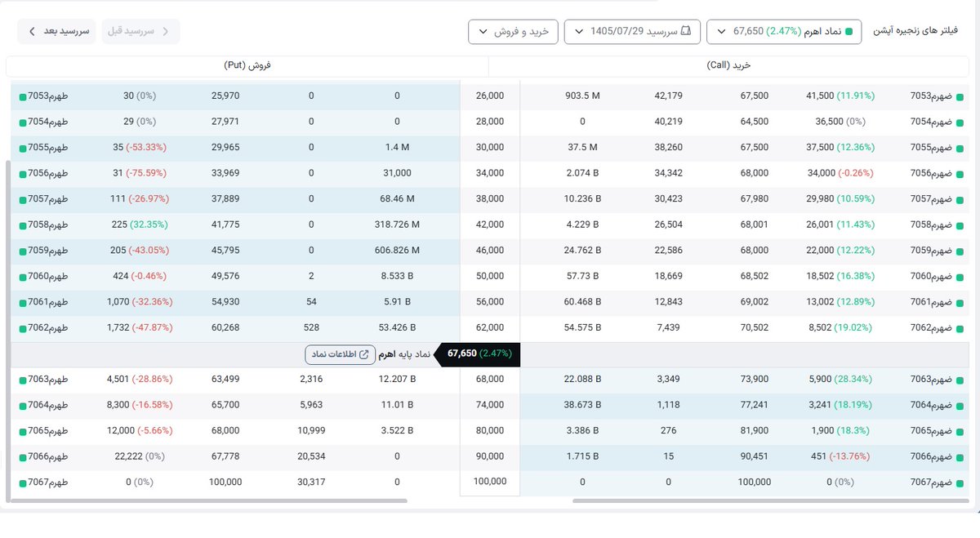Click the put price 22,222 (0%)
980x538 pixels.
tap(140, 456)
